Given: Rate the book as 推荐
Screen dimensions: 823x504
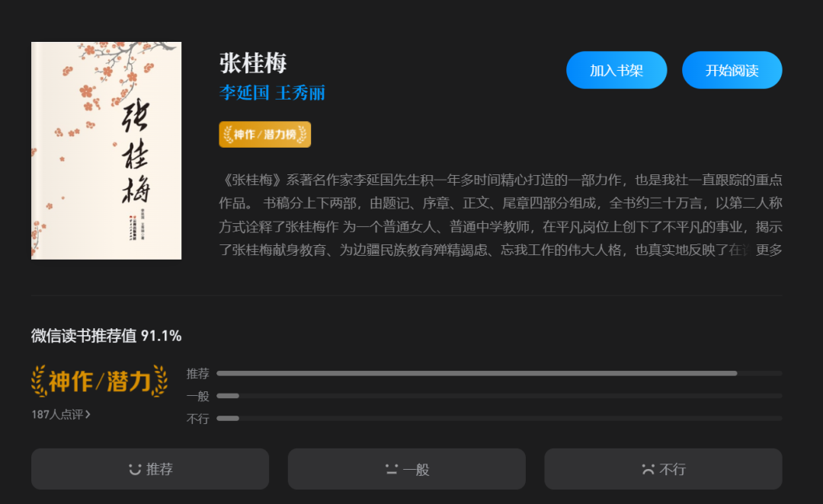Looking at the screenshot, I should point(150,469).
